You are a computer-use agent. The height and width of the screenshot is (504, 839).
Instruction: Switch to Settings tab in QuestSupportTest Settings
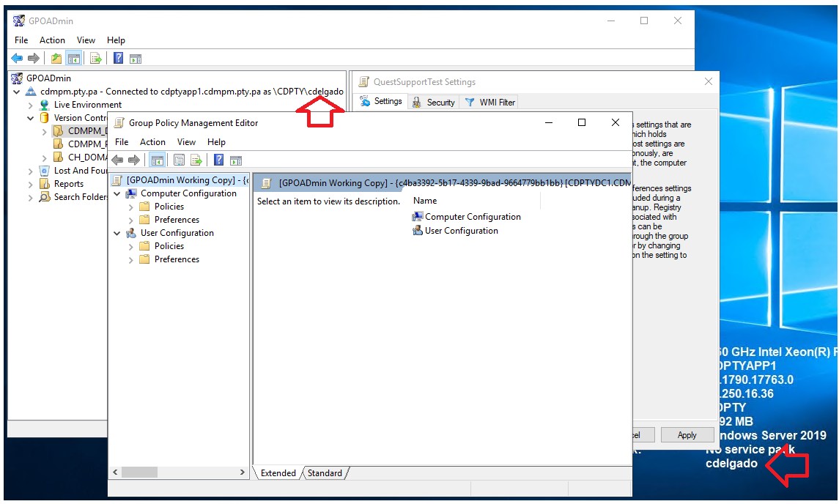click(381, 101)
